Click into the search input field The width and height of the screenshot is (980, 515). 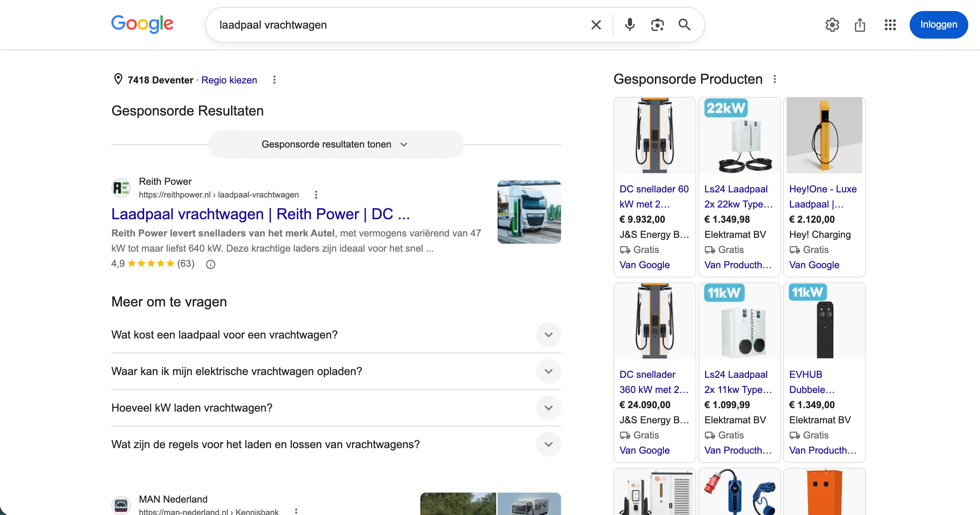coord(399,25)
